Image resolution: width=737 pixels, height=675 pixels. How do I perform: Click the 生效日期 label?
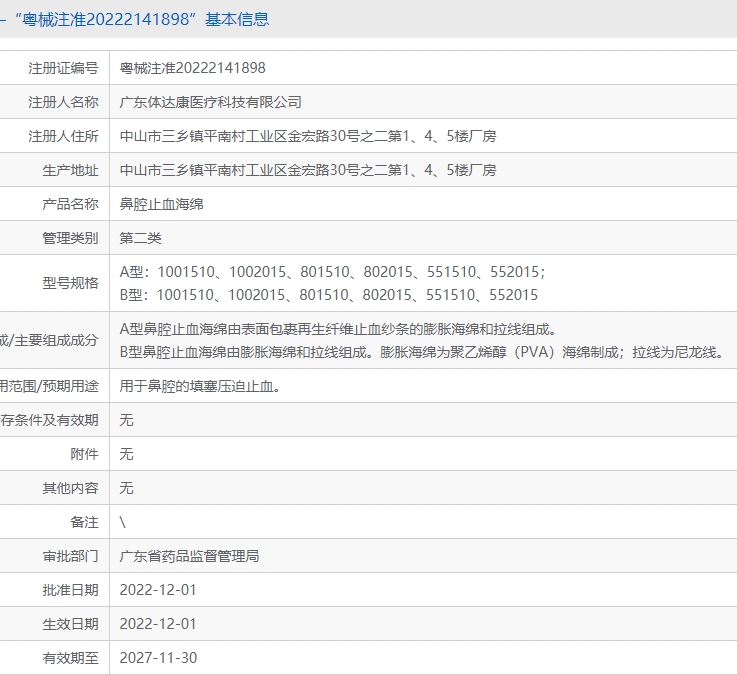tap(71, 624)
